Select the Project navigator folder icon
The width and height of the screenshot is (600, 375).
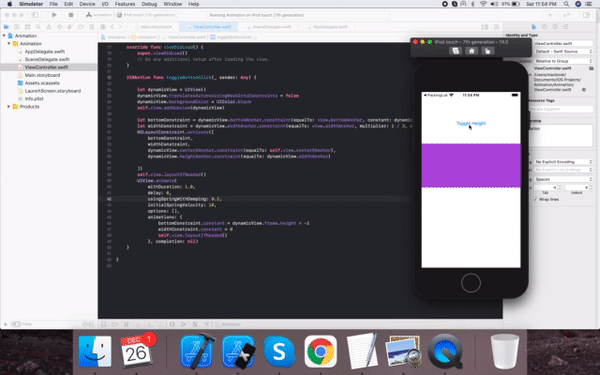(6, 27)
